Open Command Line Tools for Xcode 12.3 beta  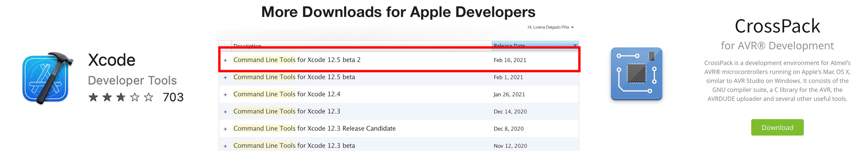click(x=294, y=146)
